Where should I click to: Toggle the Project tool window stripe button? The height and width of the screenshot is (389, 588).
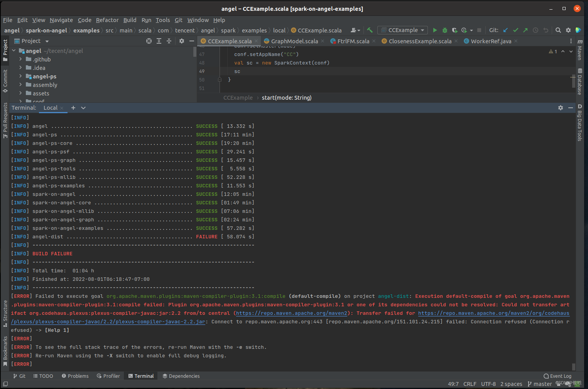5,50
